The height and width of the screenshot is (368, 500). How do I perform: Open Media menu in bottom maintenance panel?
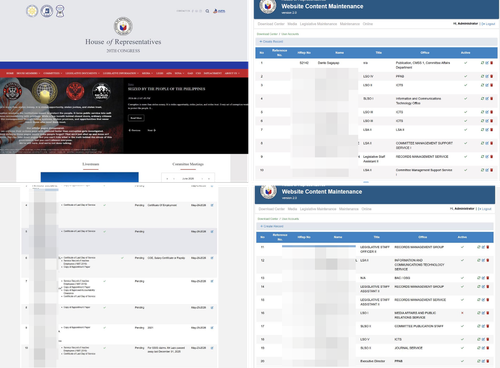[292, 209]
